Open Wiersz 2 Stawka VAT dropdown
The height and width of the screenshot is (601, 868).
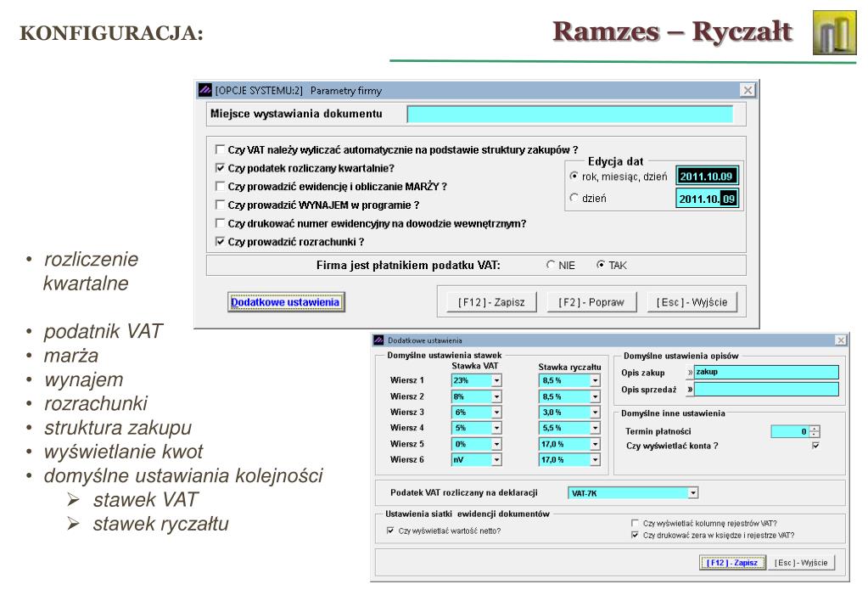tap(496, 396)
